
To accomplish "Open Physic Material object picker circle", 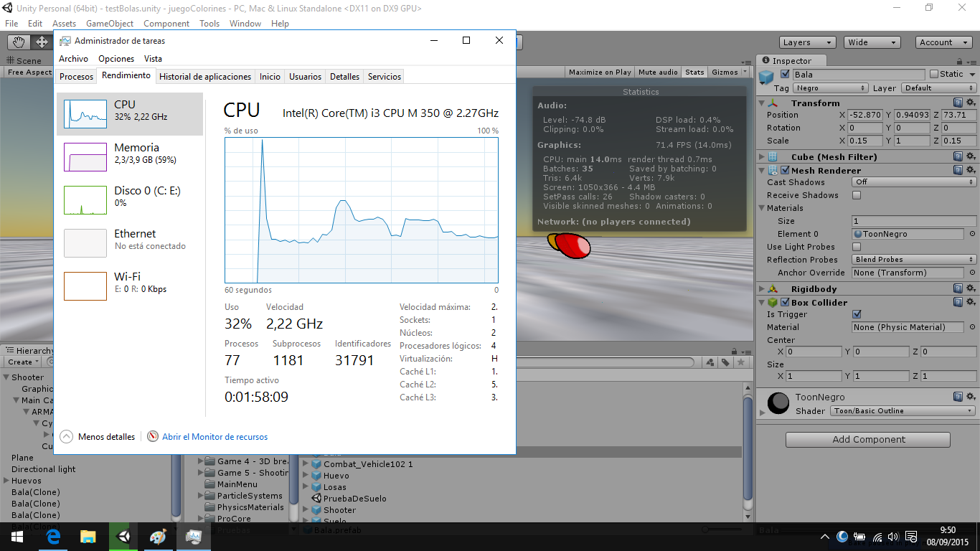I will (973, 327).
